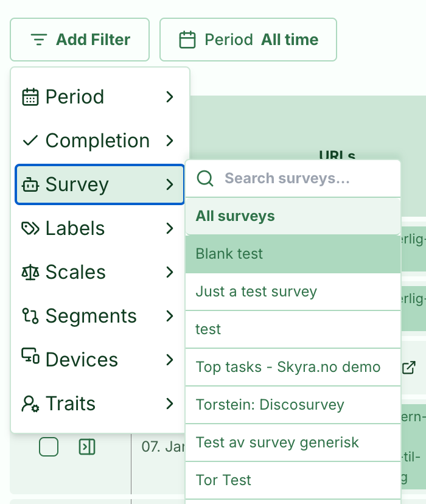This screenshot has width=426, height=504.
Task: Expand chevron on the Scales row
Action: pos(170,272)
